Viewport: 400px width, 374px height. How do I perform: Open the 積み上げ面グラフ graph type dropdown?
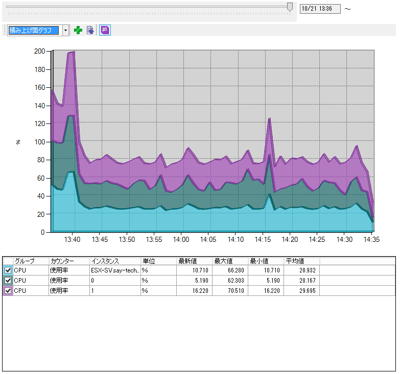point(66,30)
